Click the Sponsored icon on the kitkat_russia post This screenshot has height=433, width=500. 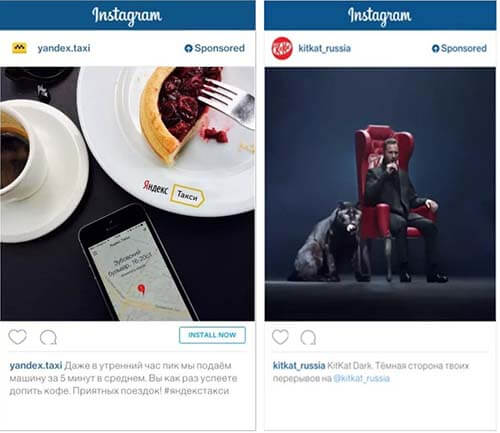tap(435, 48)
